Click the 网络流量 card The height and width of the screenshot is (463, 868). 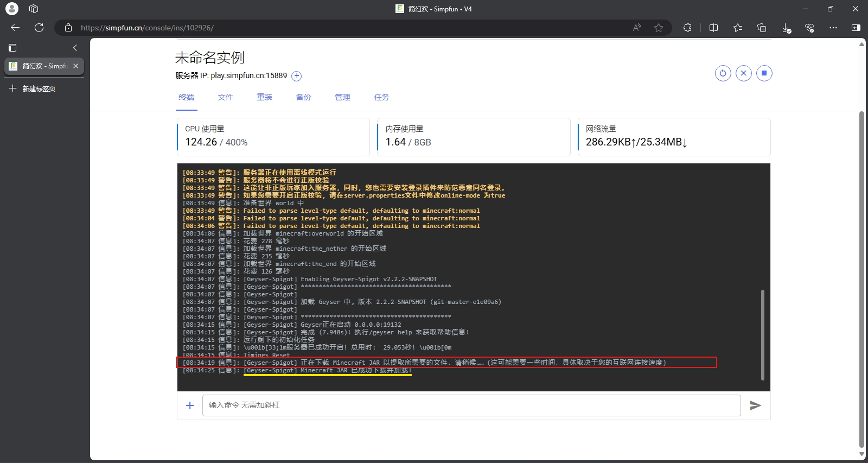tap(674, 137)
